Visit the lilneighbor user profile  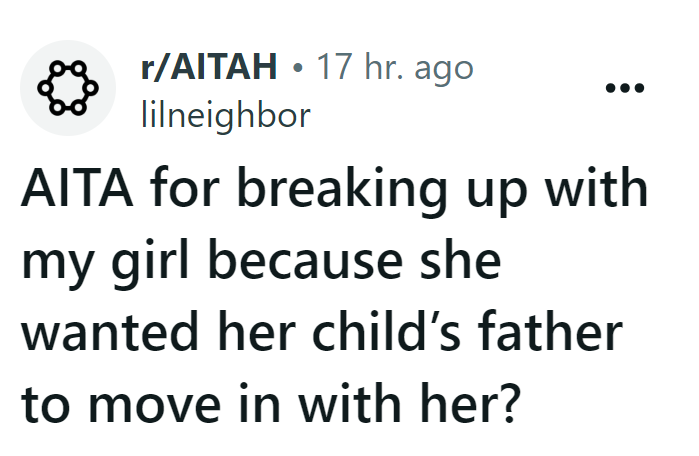[x=222, y=116]
